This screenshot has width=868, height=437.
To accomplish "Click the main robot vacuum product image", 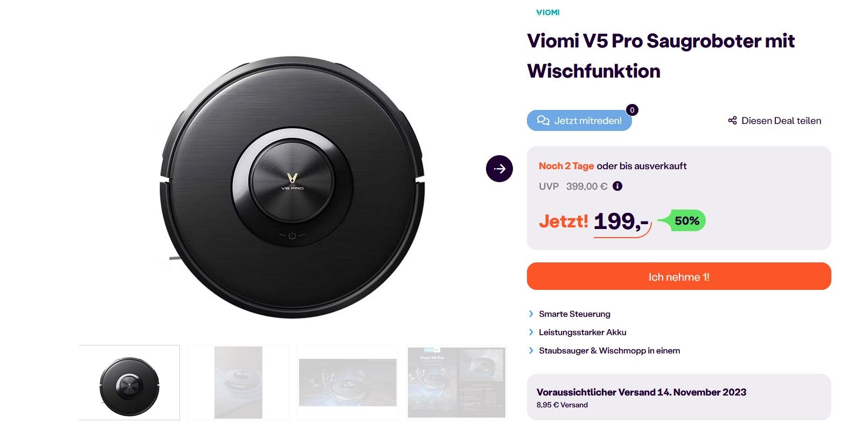I will [x=291, y=188].
